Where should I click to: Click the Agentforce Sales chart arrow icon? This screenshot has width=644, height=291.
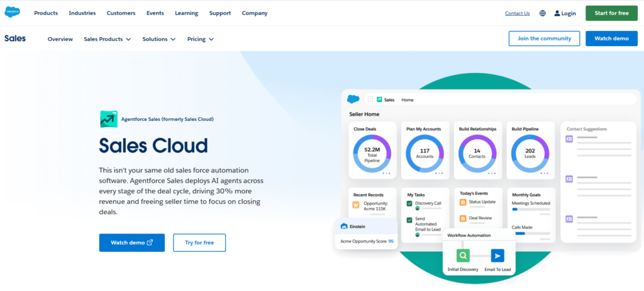coord(108,119)
